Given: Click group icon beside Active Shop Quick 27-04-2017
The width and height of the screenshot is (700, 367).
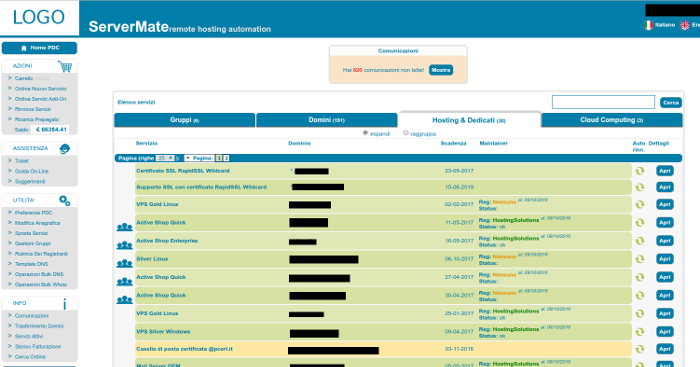Looking at the screenshot, I should tap(125, 282).
